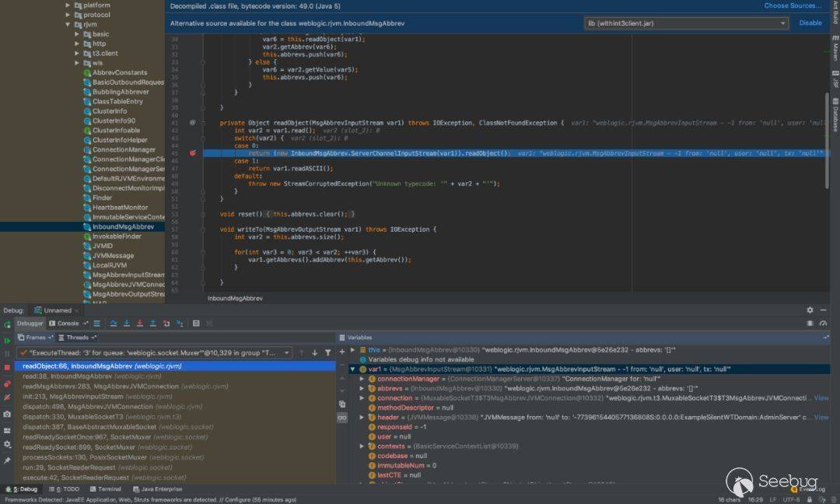
Task: Select InboundMsgAbbrev class in project tree
Action: tap(123, 227)
